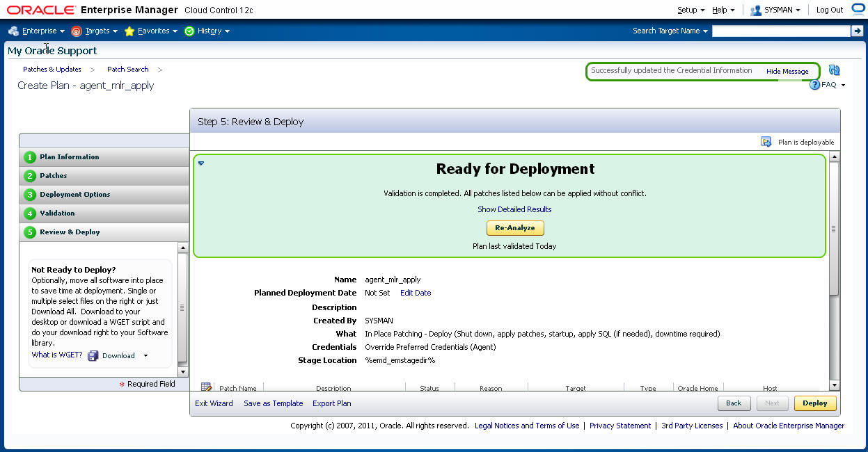
Task: Click the FAQ help question icon
Action: [814, 85]
